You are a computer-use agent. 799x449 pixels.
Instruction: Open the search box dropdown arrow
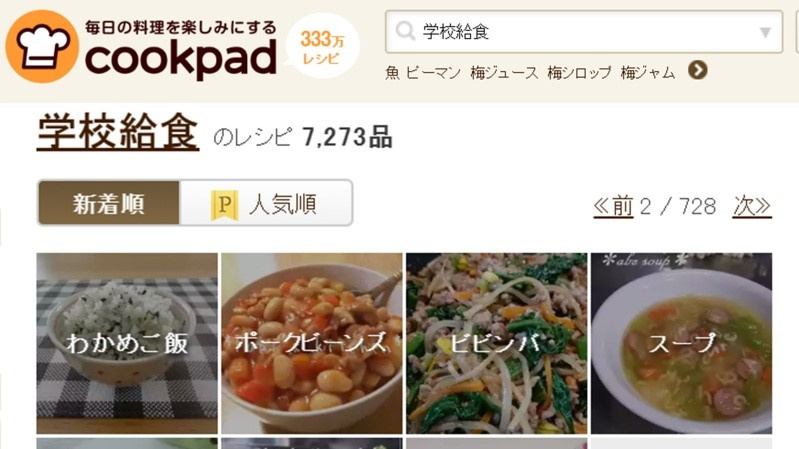[x=765, y=32]
